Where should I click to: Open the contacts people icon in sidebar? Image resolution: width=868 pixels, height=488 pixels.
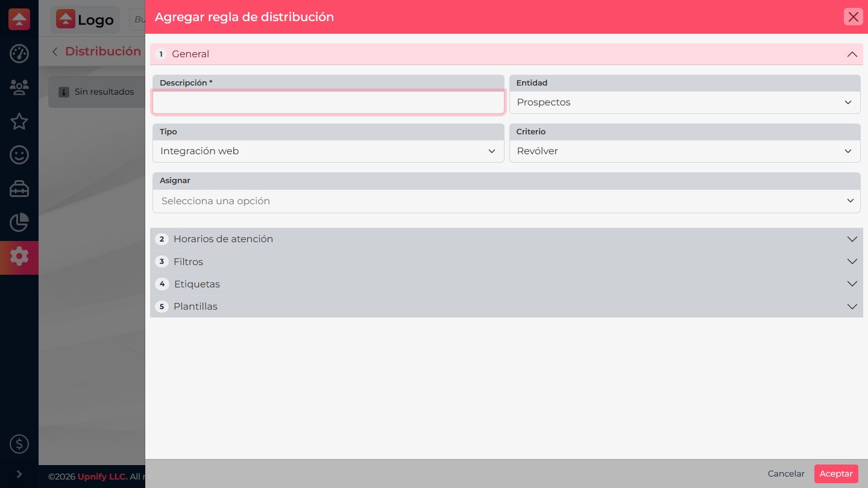point(19,88)
